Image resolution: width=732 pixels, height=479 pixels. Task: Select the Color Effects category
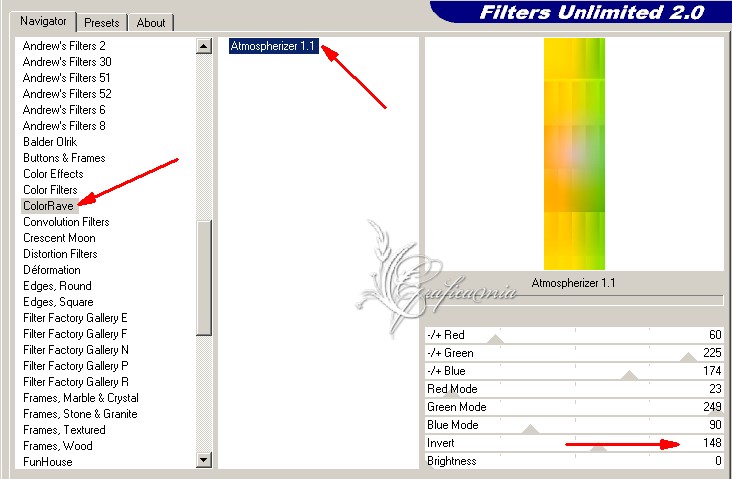tap(53, 174)
